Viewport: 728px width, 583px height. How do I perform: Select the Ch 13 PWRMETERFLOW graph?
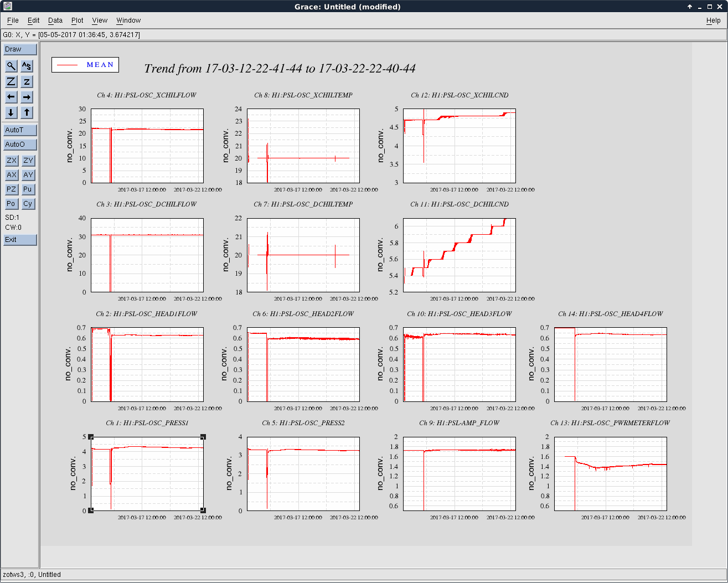[611, 473]
